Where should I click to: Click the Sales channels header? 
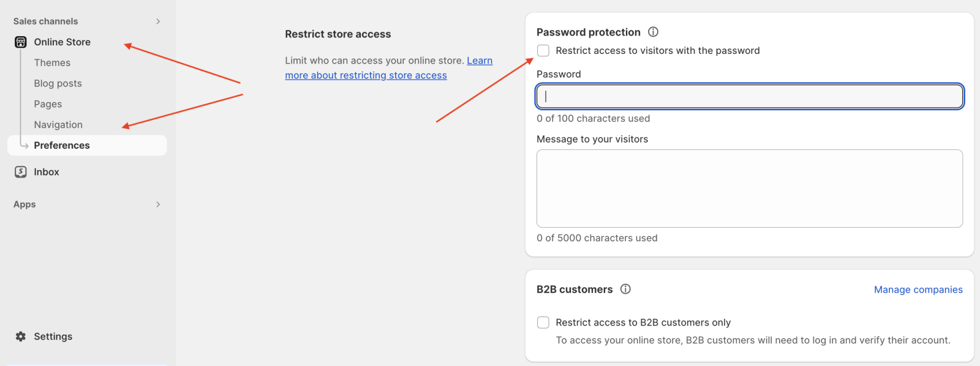click(46, 20)
